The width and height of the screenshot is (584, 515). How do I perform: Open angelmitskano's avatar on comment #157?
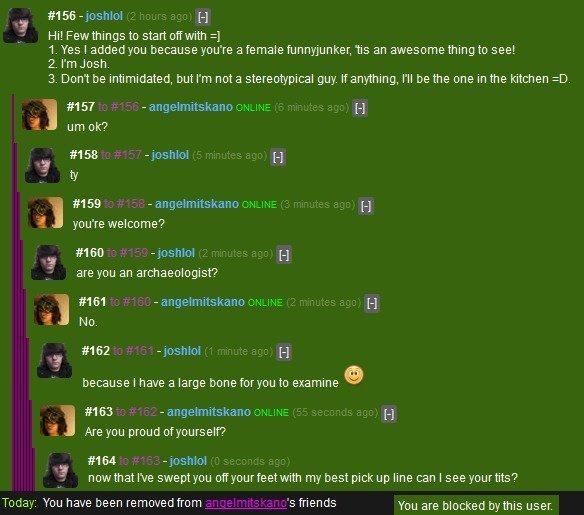39,114
